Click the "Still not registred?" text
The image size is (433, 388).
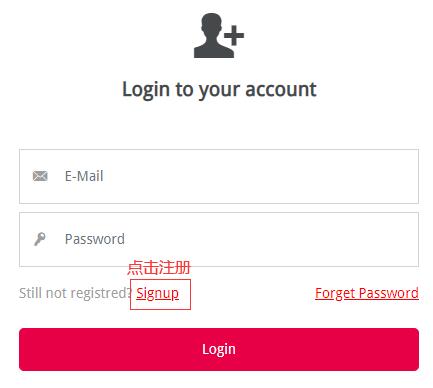click(76, 293)
